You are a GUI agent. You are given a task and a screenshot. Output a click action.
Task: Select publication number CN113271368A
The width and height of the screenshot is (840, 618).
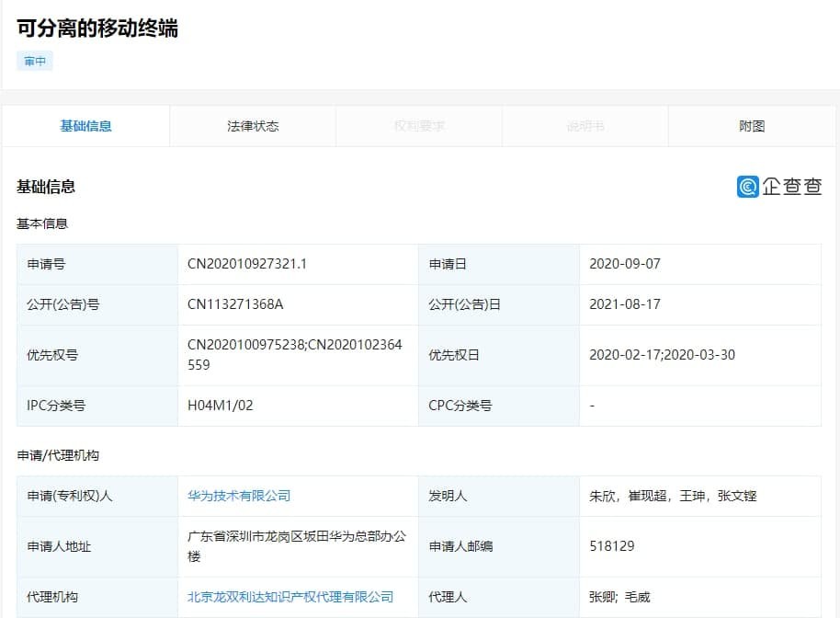235,304
